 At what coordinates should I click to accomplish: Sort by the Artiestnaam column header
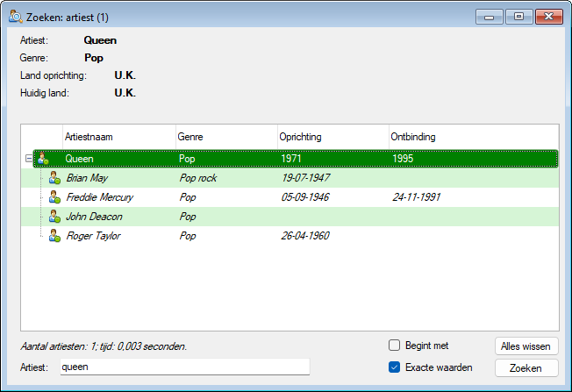pyautogui.click(x=119, y=137)
